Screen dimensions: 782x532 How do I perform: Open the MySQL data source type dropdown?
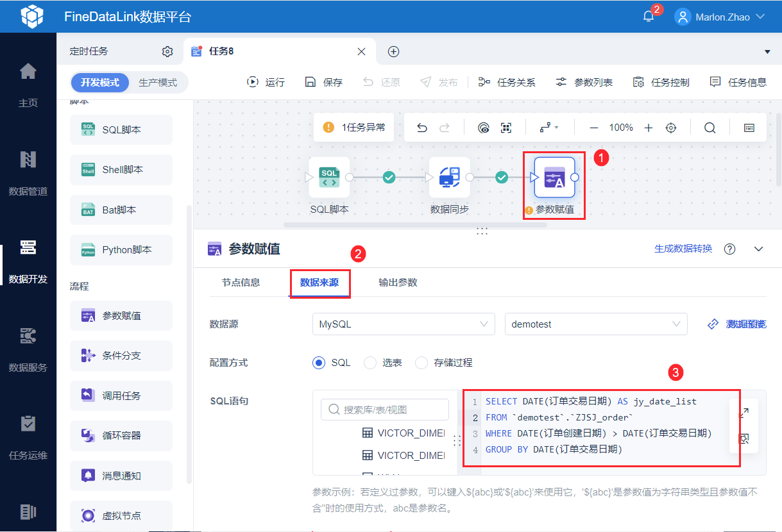click(404, 324)
